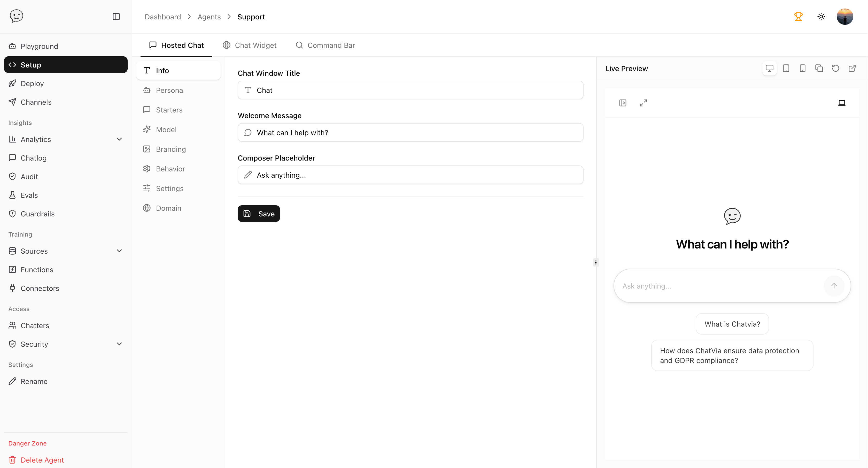868x468 pixels.
Task: Copy the live preview link icon
Action: pos(819,69)
